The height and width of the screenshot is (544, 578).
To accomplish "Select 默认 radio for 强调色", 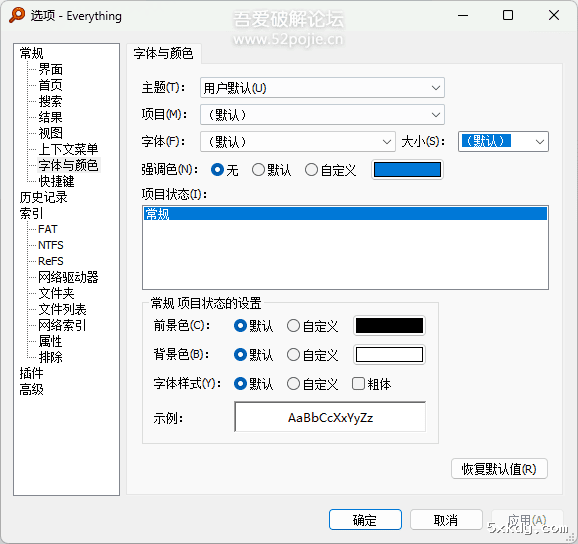I will click(x=258, y=170).
